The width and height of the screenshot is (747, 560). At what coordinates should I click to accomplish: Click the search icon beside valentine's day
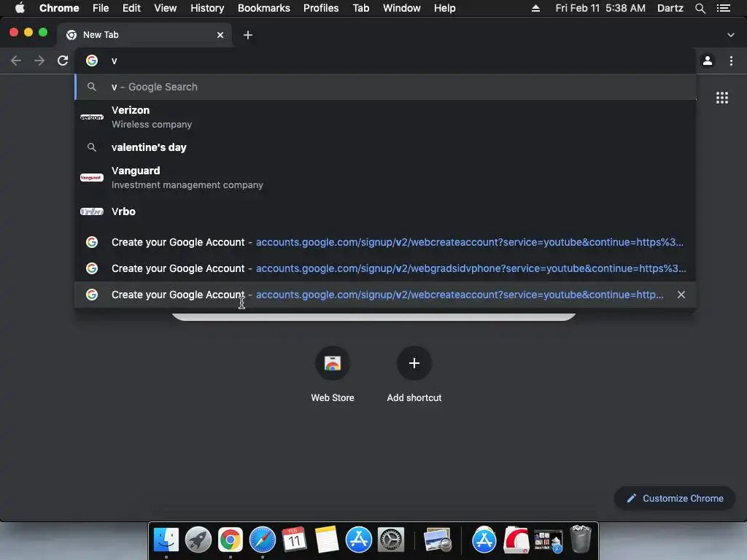tap(91, 147)
